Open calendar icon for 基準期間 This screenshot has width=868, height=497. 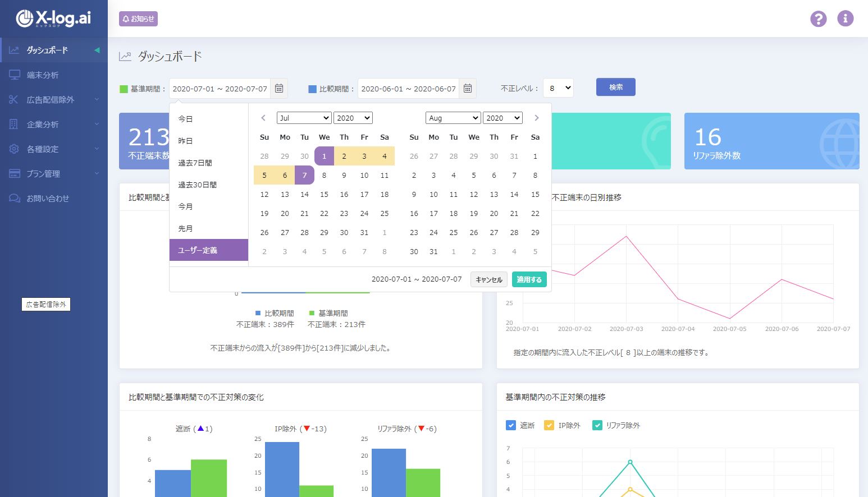(x=279, y=88)
